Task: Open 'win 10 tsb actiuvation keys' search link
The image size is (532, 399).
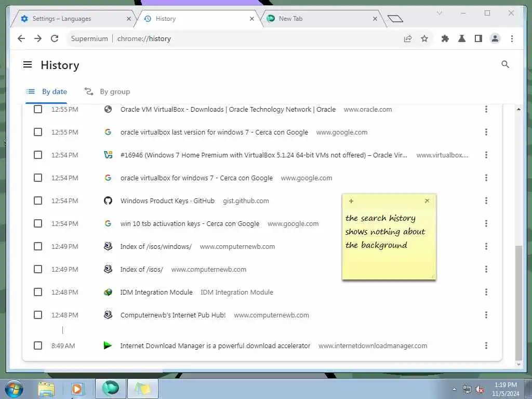Action: pyautogui.click(x=190, y=223)
